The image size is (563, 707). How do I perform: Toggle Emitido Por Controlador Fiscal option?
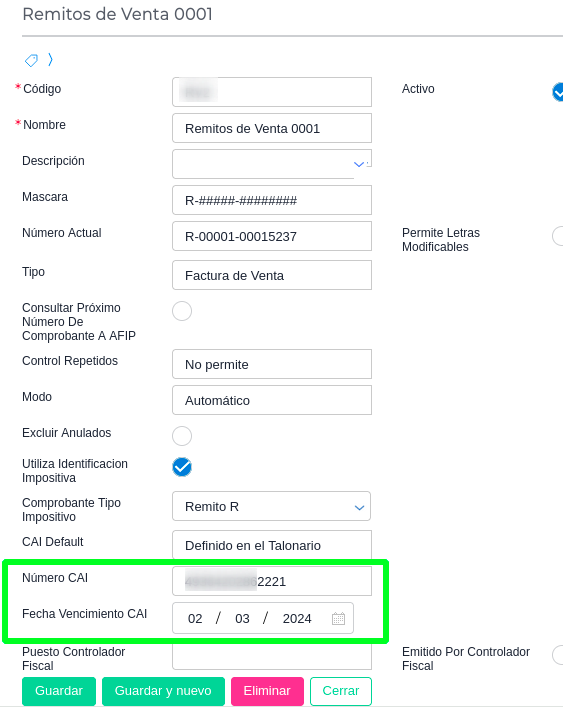[x=558, y=655]
